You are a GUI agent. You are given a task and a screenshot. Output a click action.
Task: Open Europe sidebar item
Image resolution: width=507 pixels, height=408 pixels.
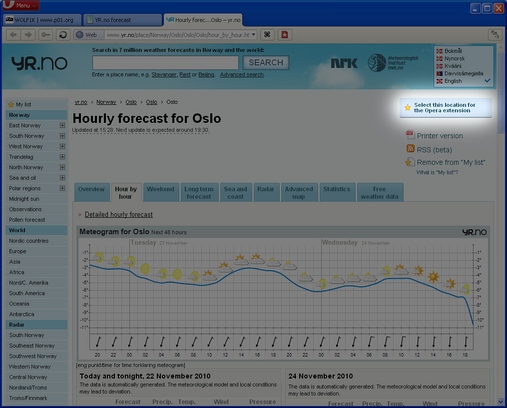click(37, 251)
